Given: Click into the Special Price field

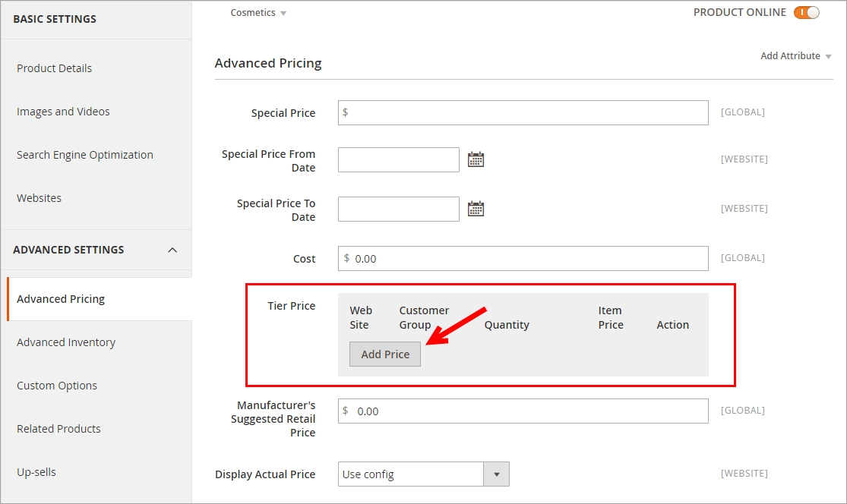Looking at the screenshot, I should (523, 112).
